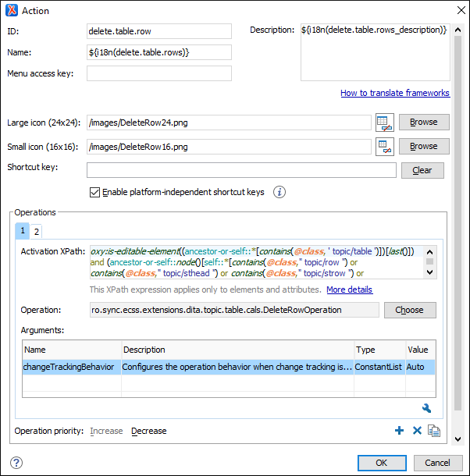Click the small icon editor variables button
Viewport: 470px width, 476px height.
click(x=383, y=147)
